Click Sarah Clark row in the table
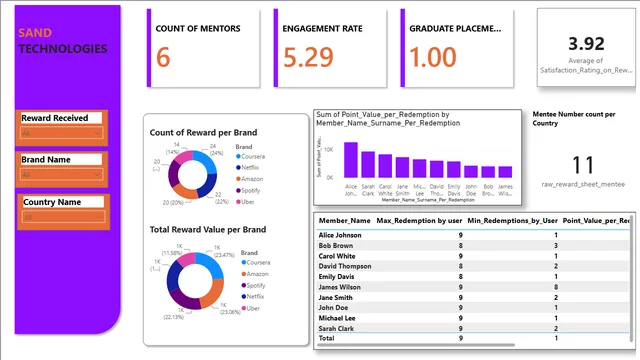Screen dimensions: 640x360 [473, 329]
